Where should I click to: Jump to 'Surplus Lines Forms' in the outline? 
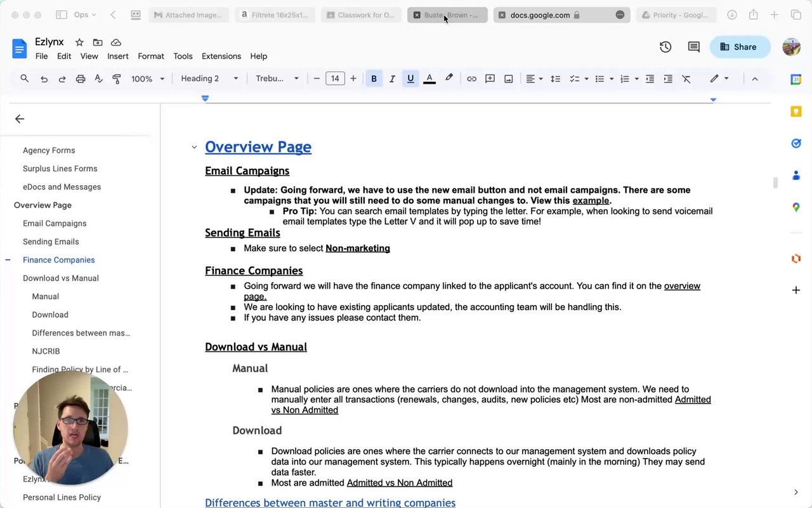pos(60,169)
